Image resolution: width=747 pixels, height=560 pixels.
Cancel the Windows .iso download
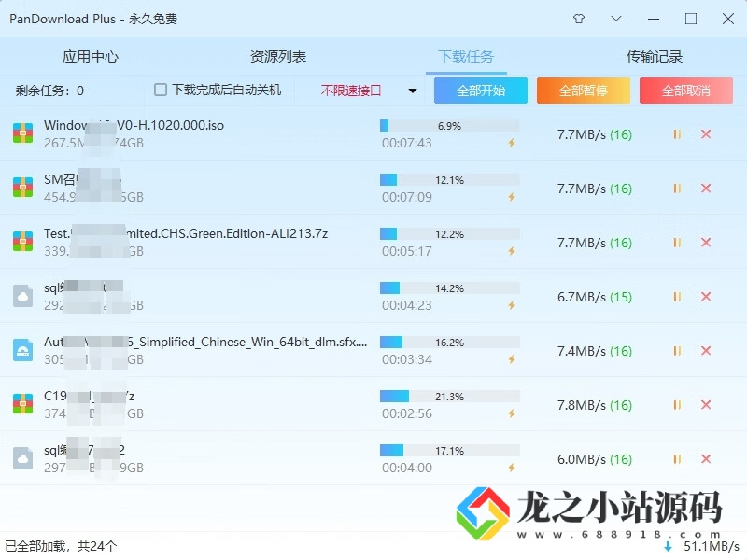(x=706, y=134)
